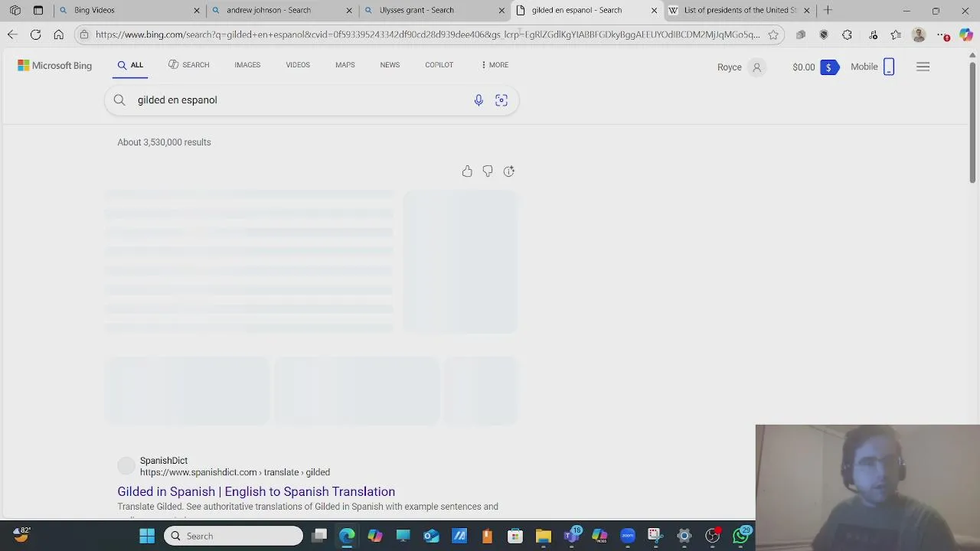The width and height of the screenshot is (980, 551).
Task: Click the browser back arrow
Action: 12,34
